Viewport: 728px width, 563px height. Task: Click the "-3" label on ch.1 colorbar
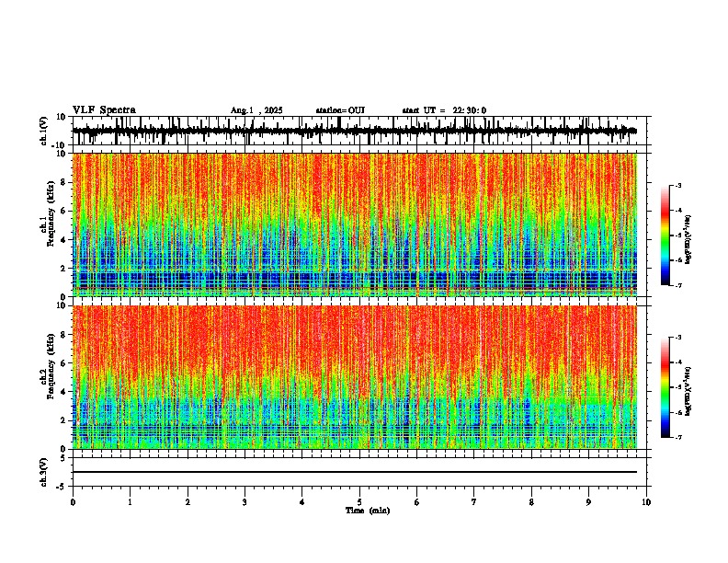tap(677, 185)
